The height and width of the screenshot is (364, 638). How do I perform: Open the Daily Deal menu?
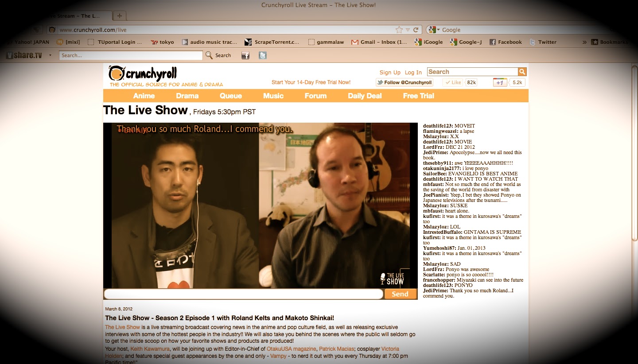pyautogui.click(x=365, y=96)
